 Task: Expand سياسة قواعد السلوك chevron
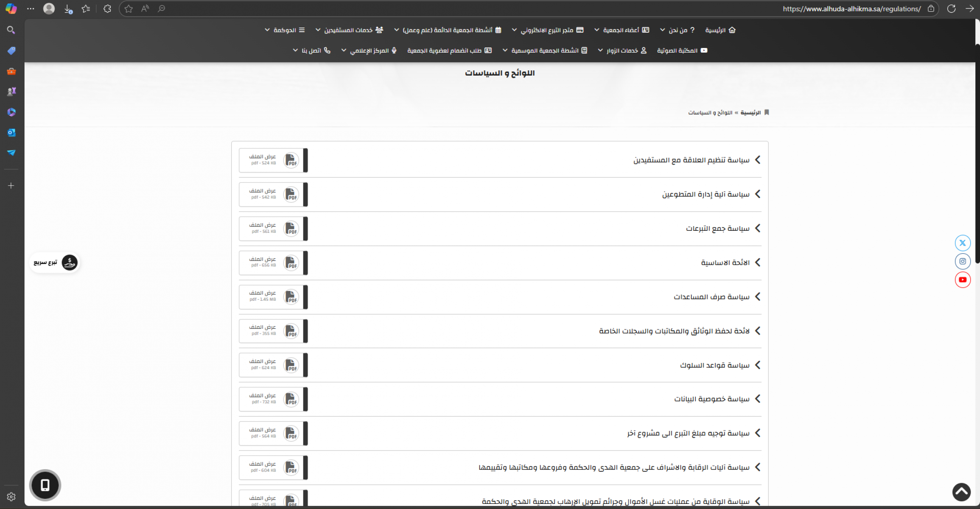758,365
